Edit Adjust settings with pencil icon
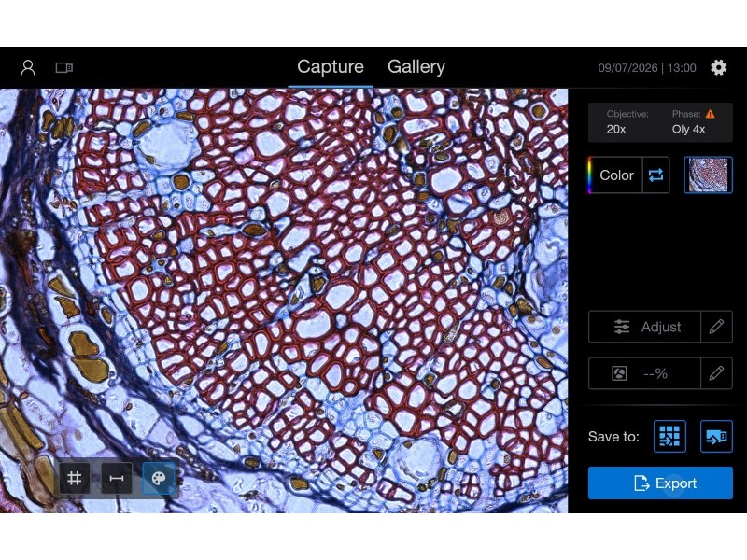The image size is (747, 560). pyautogui.click(x=716, y=327)
